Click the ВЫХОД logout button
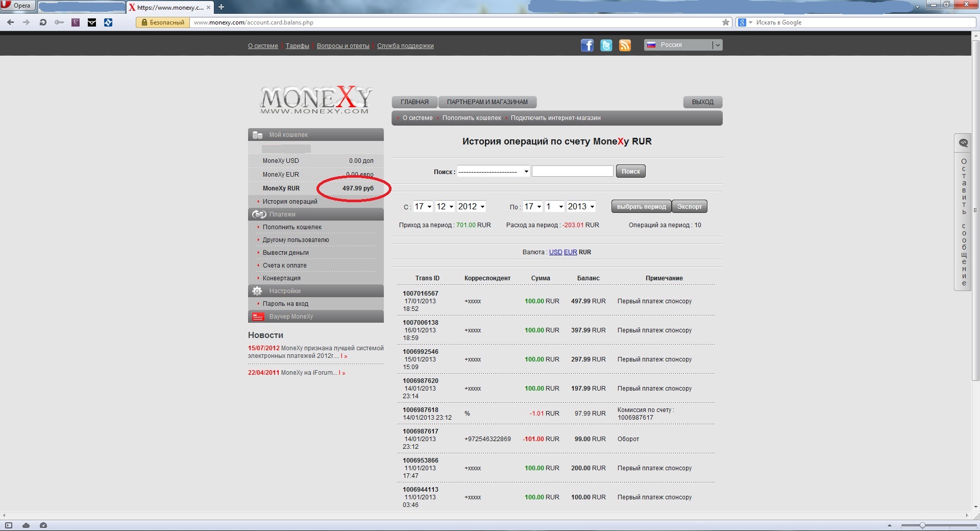This screenshot has height=531, width=980. pyautogui.click(x=703, y=102)
